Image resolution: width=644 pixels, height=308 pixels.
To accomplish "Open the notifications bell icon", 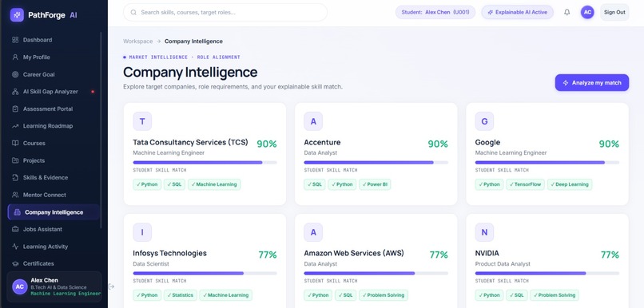I will (x=566, y=12).
